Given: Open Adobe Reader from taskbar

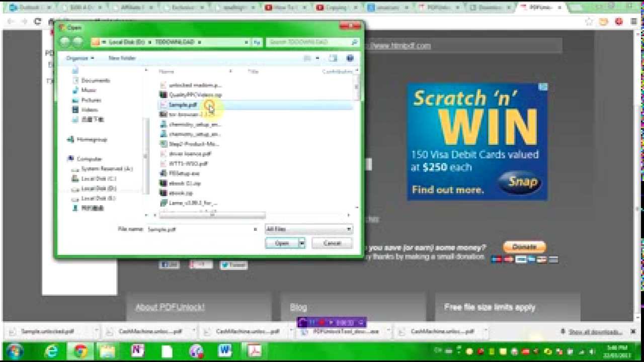Looking at the screenshot, I should 254,351.
